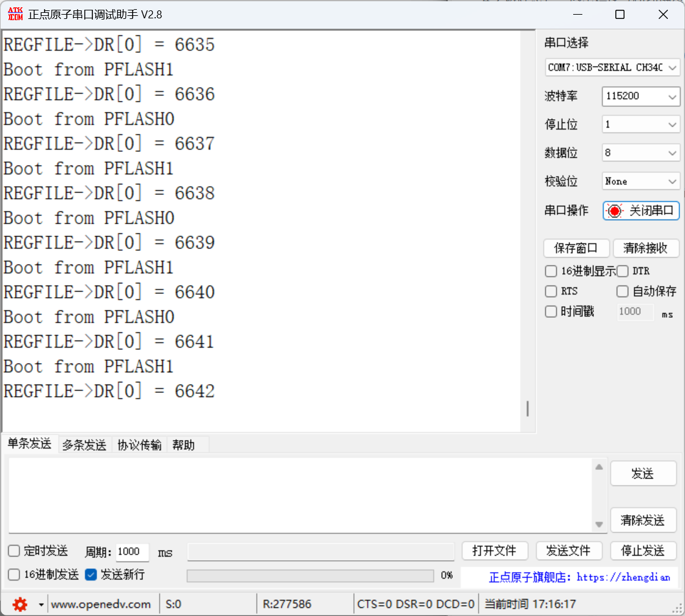Click the 'CTS=0 DSR=0 DCD=0' status
This screenshot has height=616, width=685.
point(416,604)
